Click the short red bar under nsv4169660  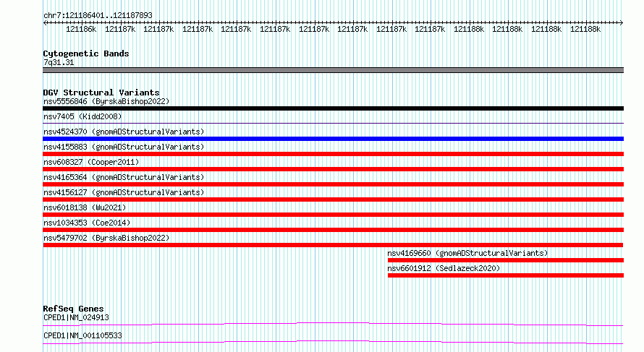click(x=506, y=260)
